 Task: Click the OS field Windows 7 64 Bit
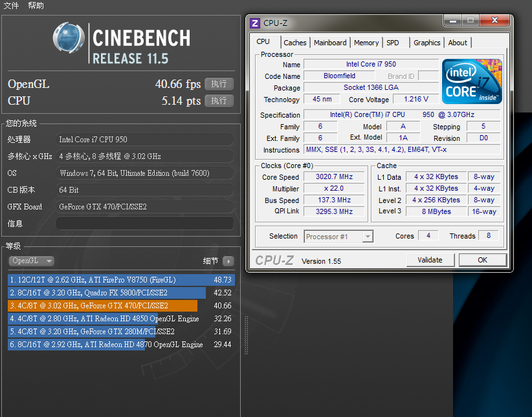145,173
